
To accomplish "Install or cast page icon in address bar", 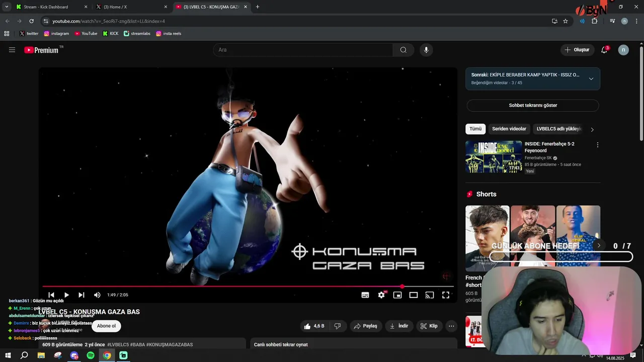I will (554, 21).
